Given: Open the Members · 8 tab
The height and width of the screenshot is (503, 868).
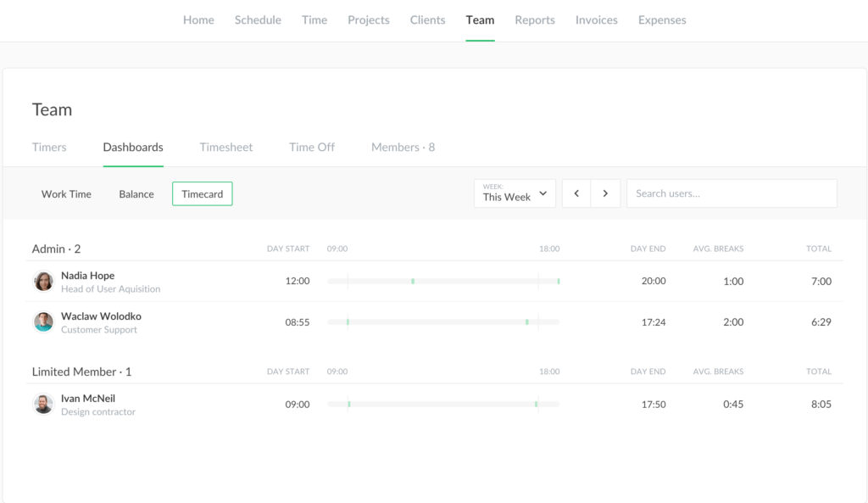Looking at the screenshot, I should coord(403,147).
